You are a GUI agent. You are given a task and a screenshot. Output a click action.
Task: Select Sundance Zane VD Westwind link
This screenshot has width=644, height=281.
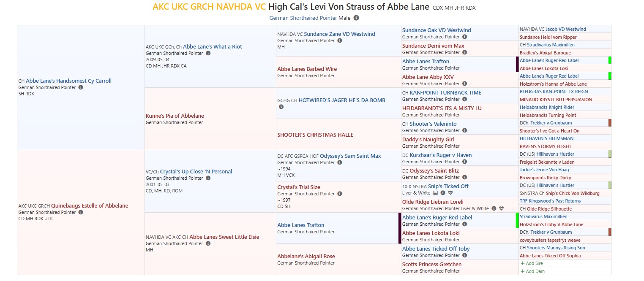[x=339, y=34]
